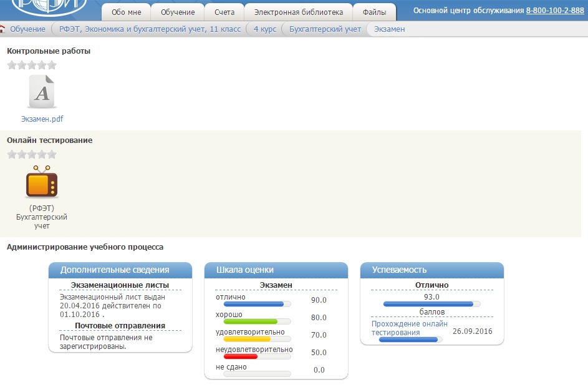The image size is (588, 392).
Task: Give Контрольные работы a three-star rating
Action: 32,65
